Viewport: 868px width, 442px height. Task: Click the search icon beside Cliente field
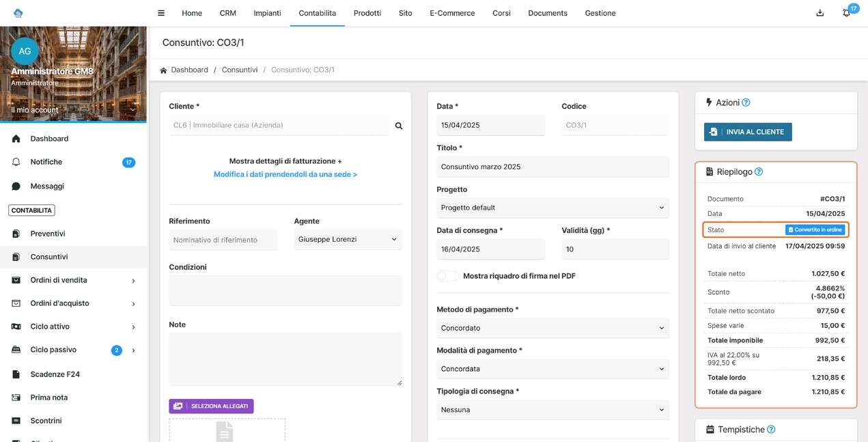pyautogui.click(x=399, y=126)
